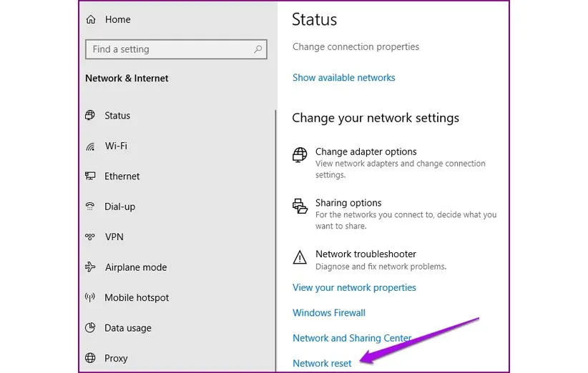This screenshot has height=373, width=588.
Task: Run the Network troubleshooter
Action: point(366,254)
